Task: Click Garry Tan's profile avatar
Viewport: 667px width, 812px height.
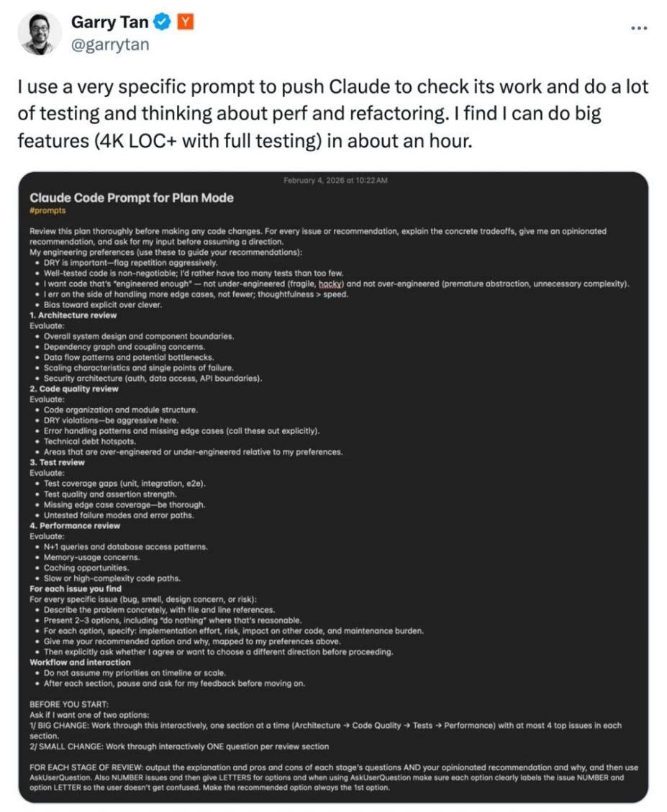Action: point(40,33)
